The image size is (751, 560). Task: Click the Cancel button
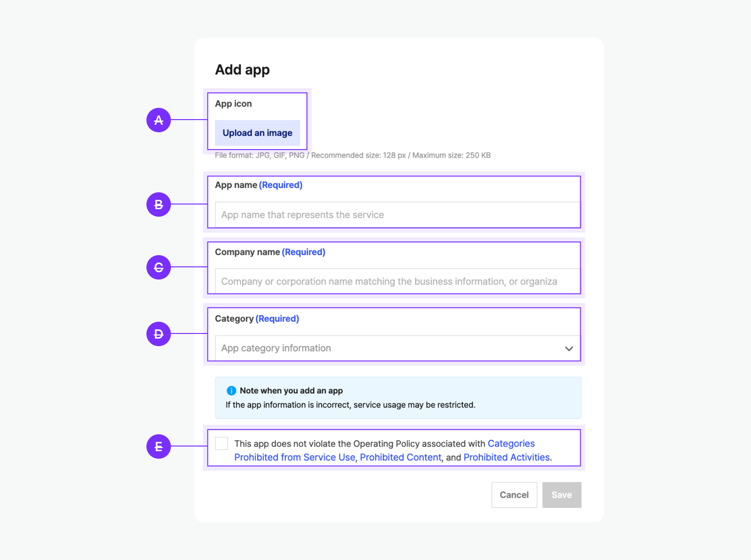click(514, 495)
